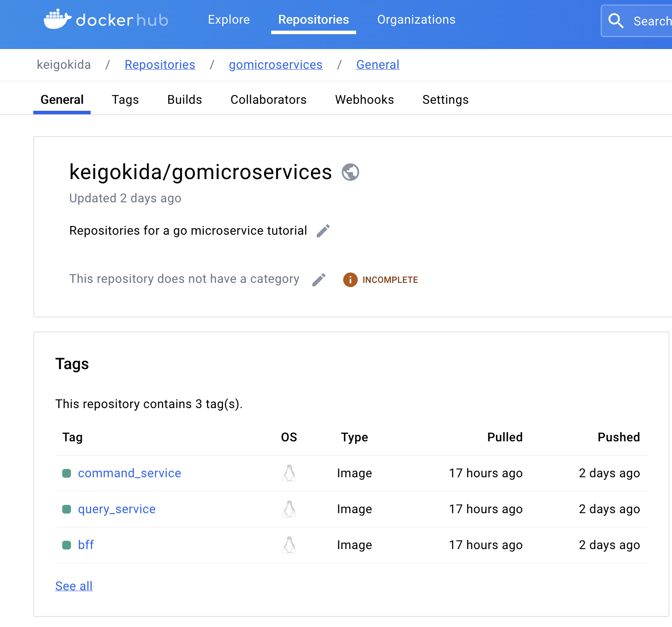672x627 pixels.
Task: Click the INCOMPLETE info icon
Action: [x=350, y=280]
